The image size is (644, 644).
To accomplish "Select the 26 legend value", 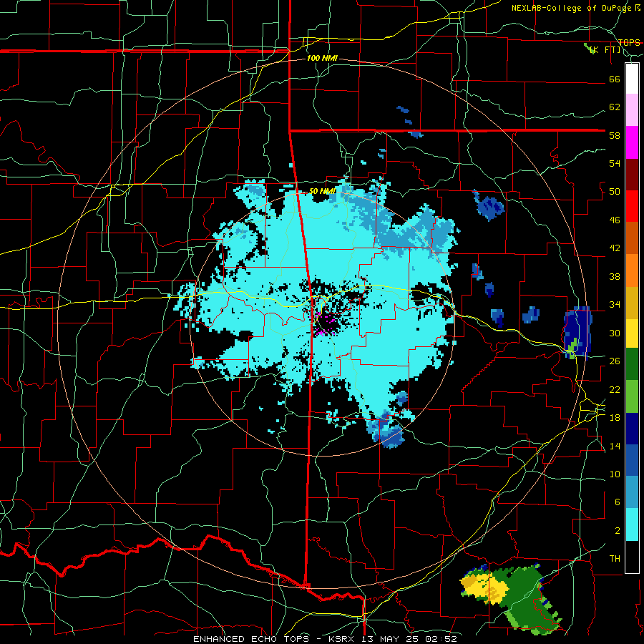I will (x=615, y=361).
